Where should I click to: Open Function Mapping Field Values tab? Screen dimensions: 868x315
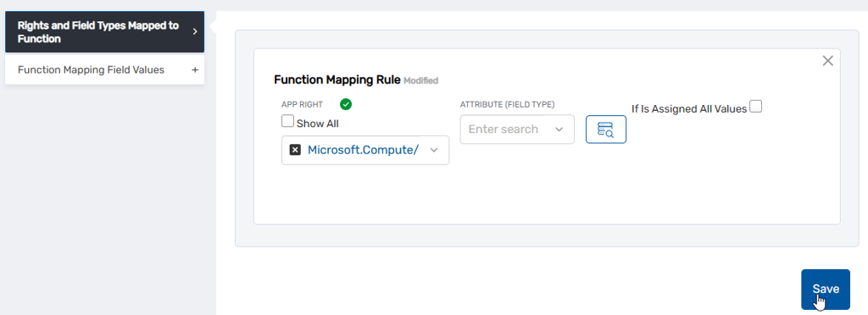coord(104,70)
